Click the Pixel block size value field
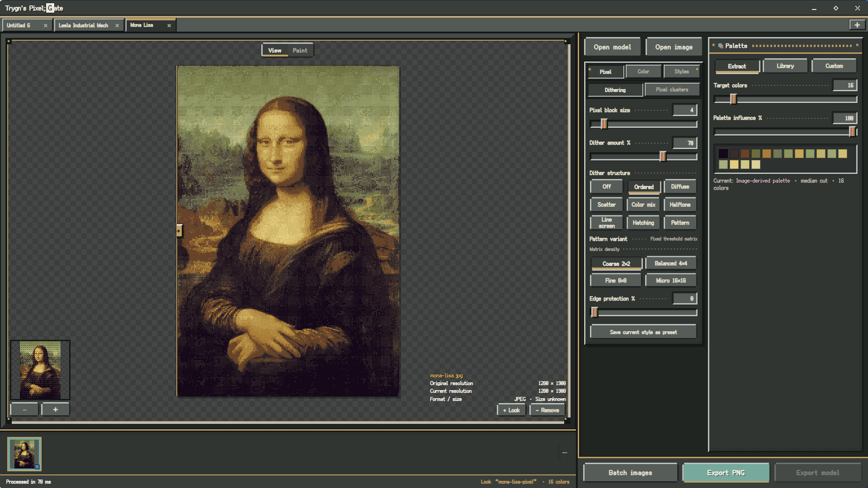The image size is (868, 488). coord(685,110)
